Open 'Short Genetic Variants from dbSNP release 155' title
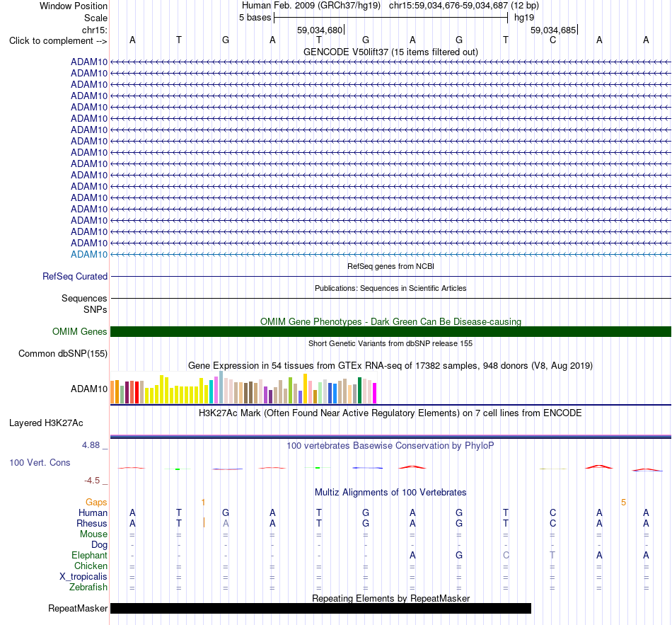 tap(390, 343)
